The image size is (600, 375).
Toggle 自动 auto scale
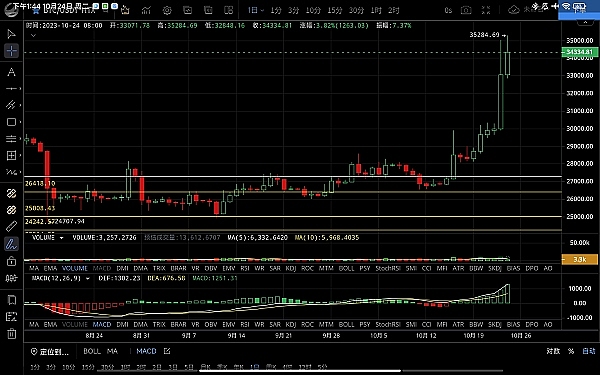pos(589,351)
